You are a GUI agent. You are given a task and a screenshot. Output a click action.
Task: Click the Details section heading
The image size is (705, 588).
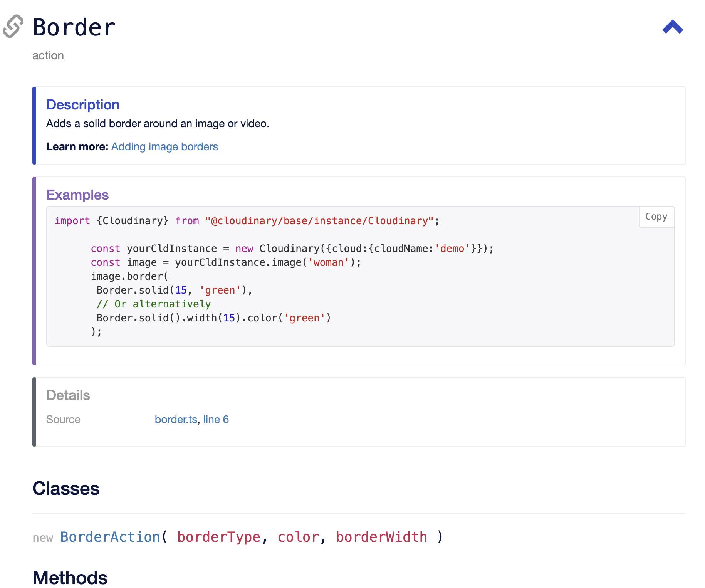(x=68, y=395)
